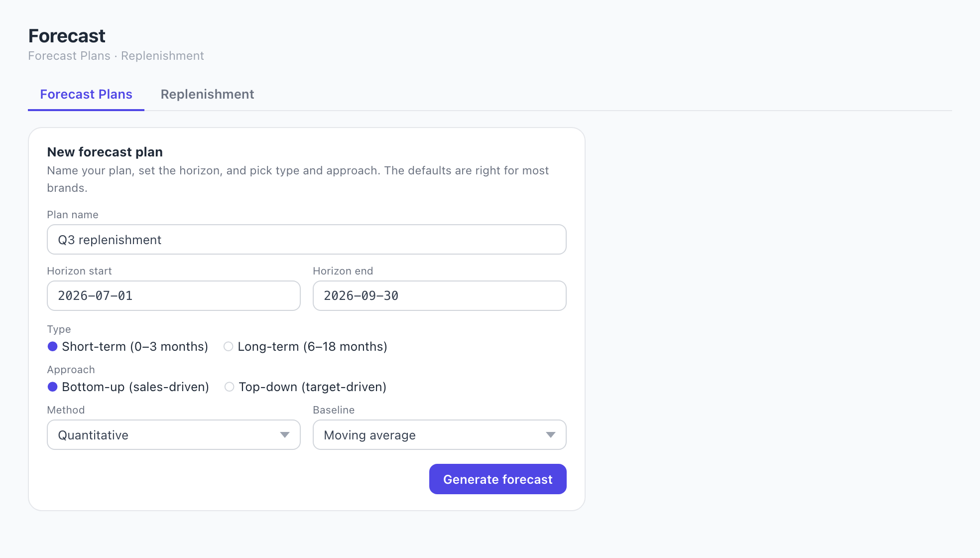Screen dimensions: 980x558
Task: Click the Horizon end date field
Action: 440,296
